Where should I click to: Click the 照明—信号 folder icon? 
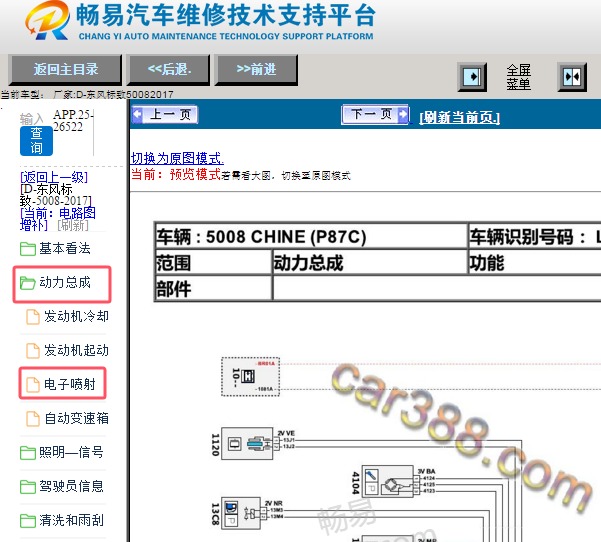click(x=28, y=453)
